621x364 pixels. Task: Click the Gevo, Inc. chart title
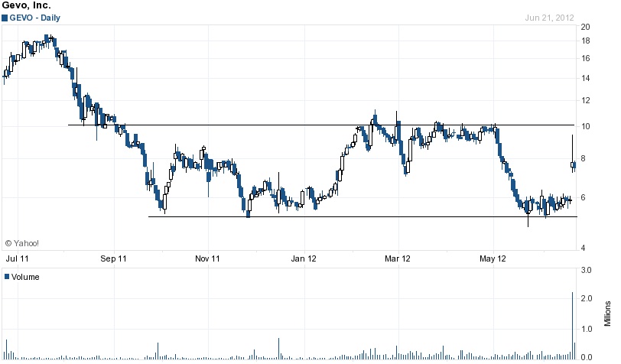27,5
